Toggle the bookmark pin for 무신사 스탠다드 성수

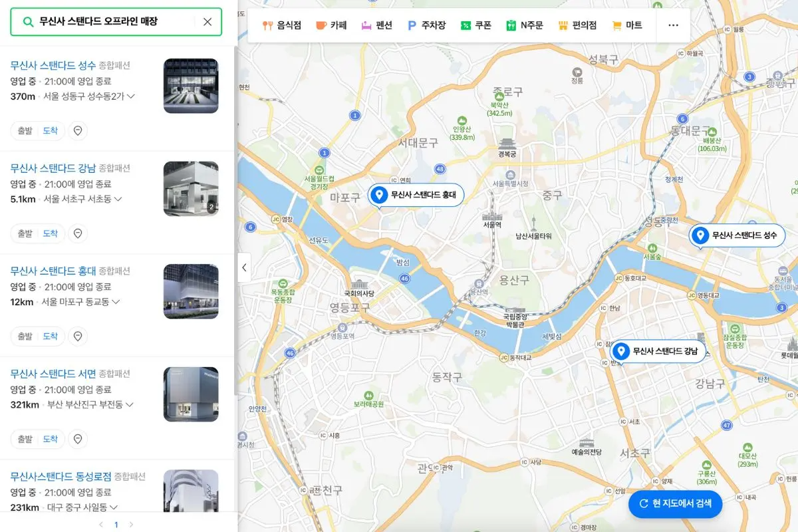78,131
